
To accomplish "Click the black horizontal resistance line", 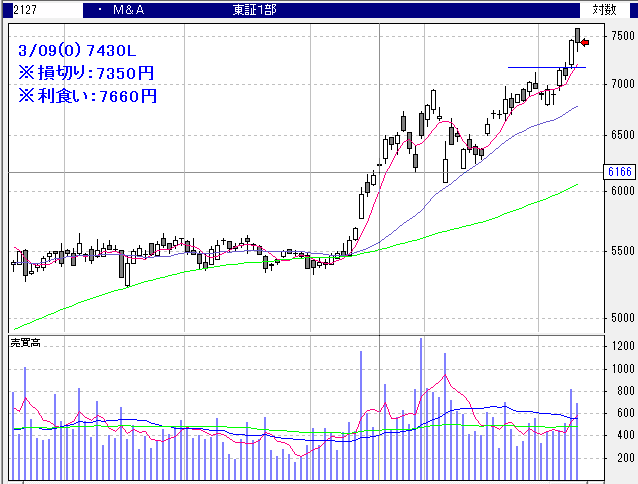I will [x=535, y=68].
